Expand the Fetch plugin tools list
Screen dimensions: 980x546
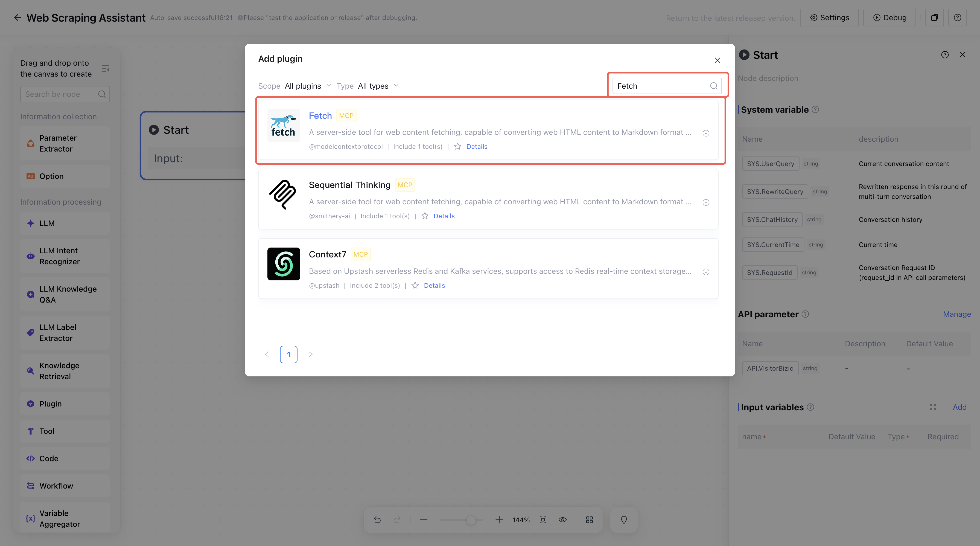[x=706, y=133]
